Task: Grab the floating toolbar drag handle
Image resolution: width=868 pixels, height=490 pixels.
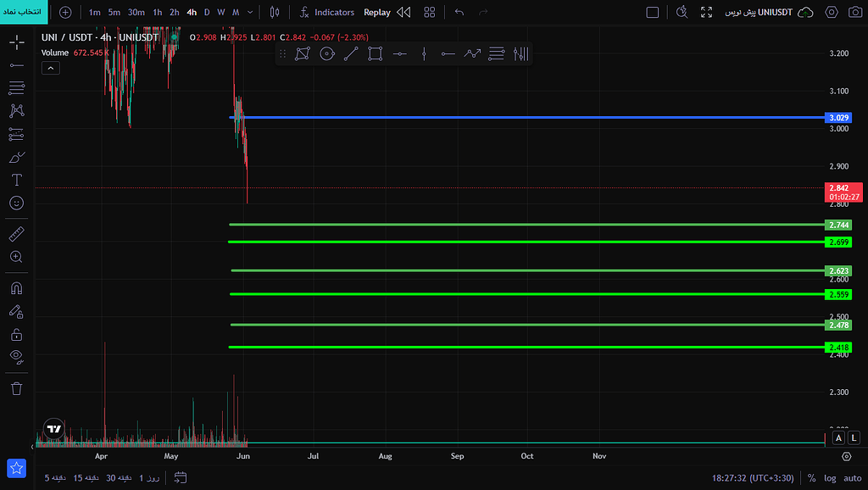Action: (x=283, y=53)
